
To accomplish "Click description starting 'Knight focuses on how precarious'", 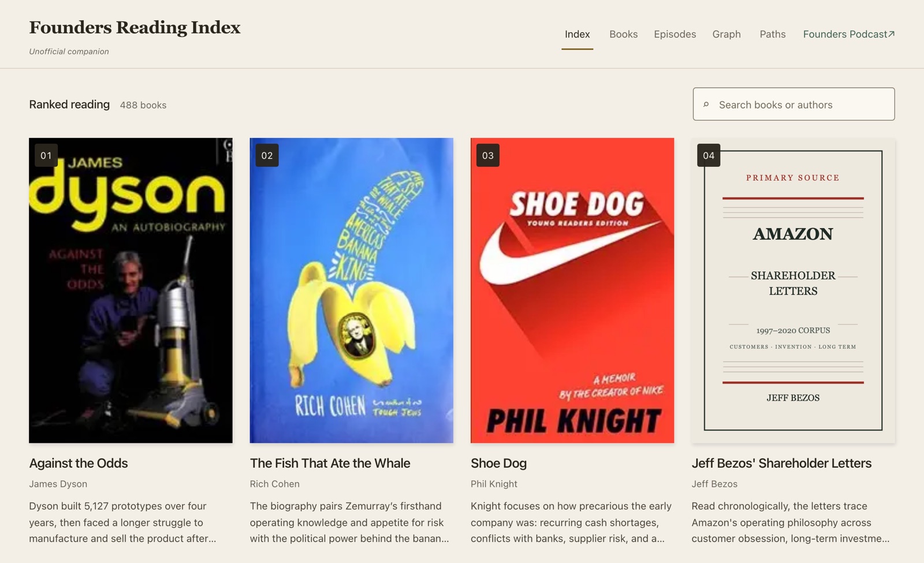I will click(571, 522).
